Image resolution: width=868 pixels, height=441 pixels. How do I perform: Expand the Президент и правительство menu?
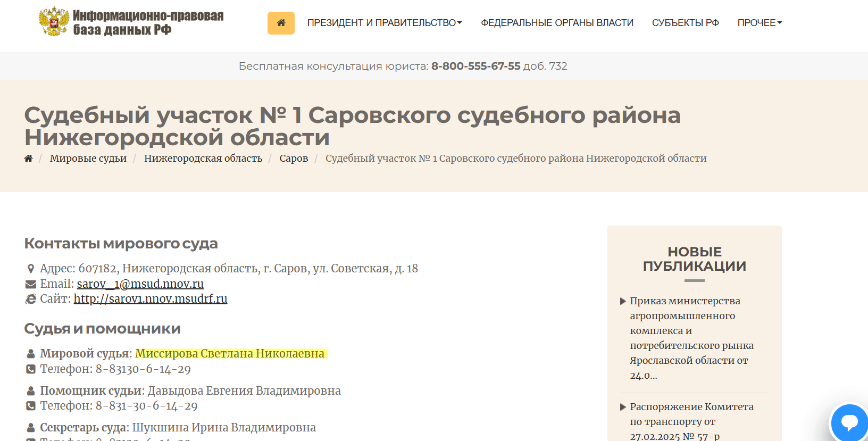385,23
